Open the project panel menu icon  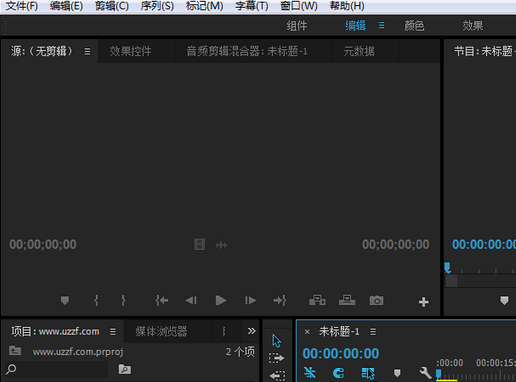pyautogui.click(x=113, y=332)
